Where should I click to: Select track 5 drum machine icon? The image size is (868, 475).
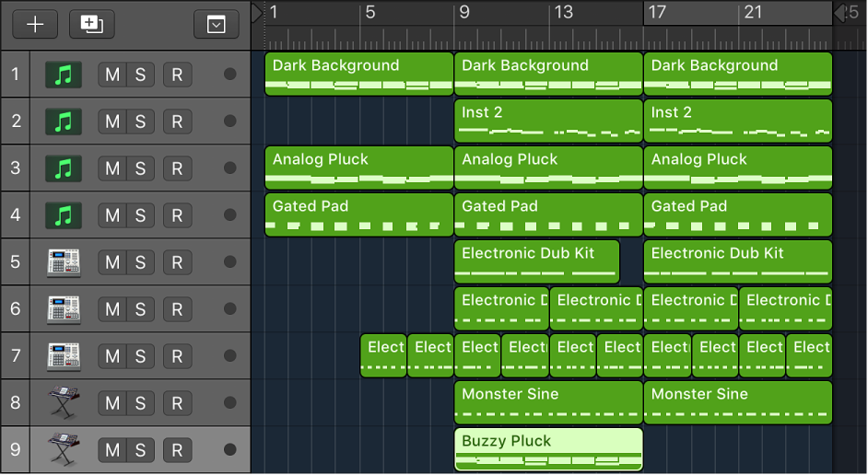coord(64,262)
